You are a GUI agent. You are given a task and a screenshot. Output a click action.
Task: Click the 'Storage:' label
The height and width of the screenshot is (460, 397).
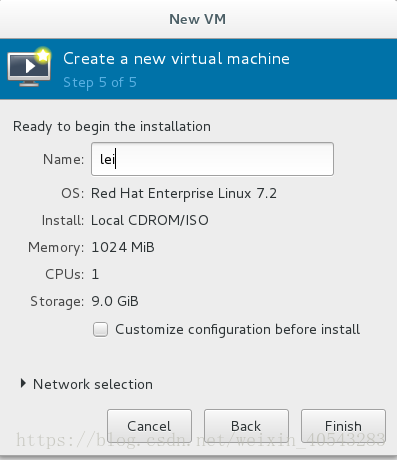[57, 302]
